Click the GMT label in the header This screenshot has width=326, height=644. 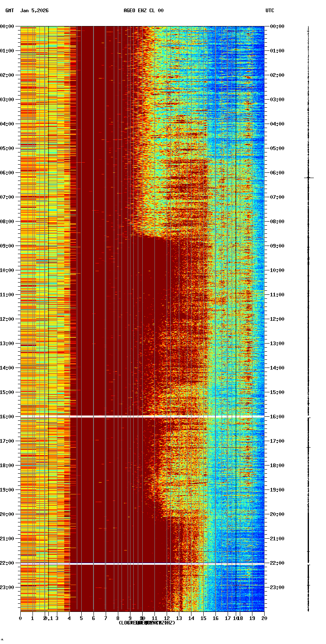coord(10,11)
